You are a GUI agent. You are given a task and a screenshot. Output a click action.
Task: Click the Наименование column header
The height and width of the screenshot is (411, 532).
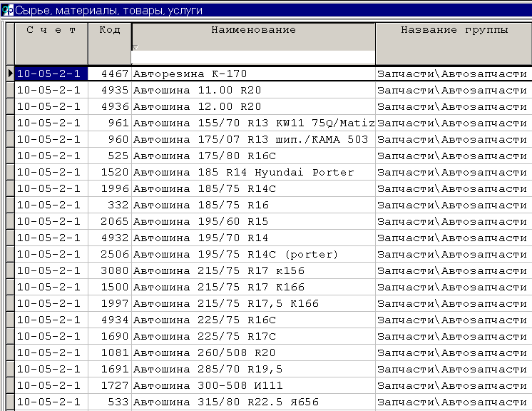click(253, 31)
